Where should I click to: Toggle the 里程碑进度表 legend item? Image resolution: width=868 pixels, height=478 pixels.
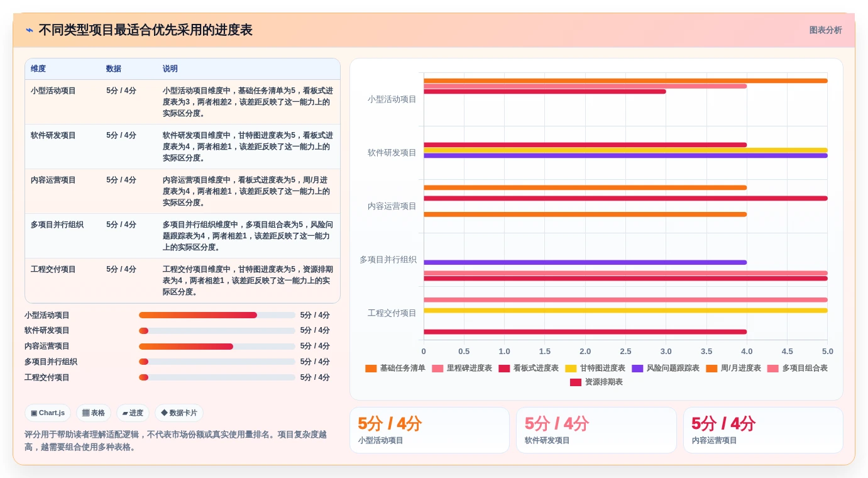pos(462,368)
